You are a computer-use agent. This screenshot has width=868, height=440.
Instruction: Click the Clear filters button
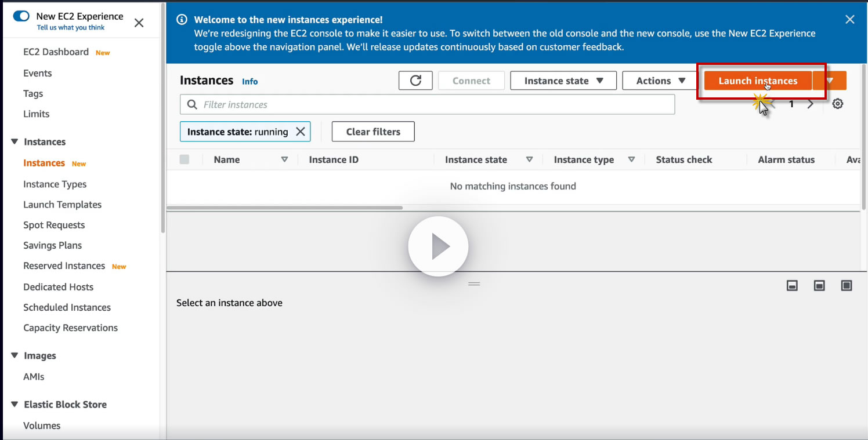point(373,132)
